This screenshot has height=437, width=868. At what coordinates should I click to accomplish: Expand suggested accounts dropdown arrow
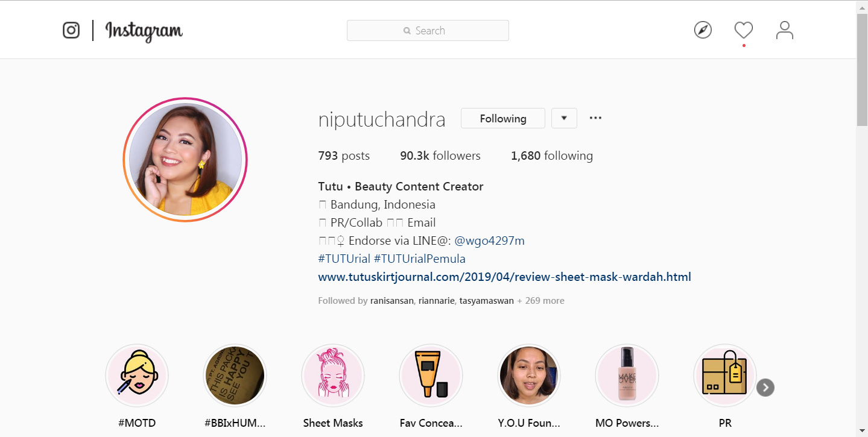click(x=564, y=119)
